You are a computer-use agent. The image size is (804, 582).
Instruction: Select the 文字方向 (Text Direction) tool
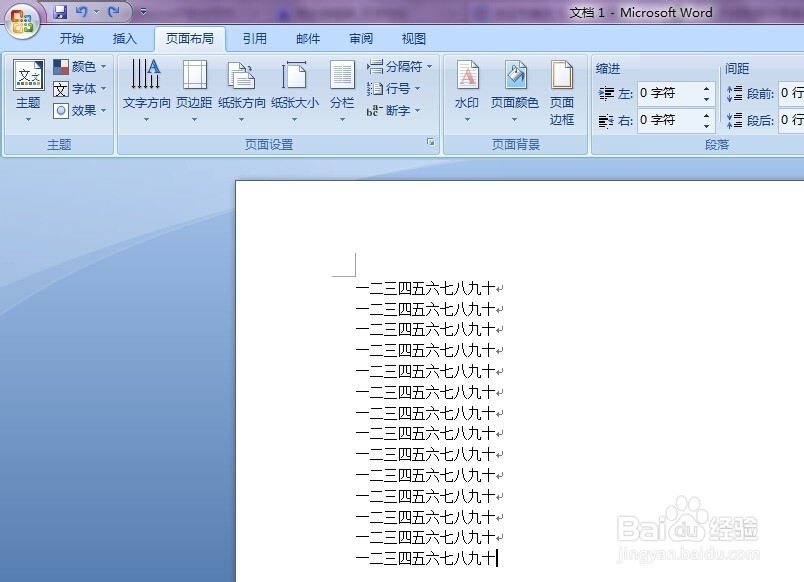coord(146,88)
